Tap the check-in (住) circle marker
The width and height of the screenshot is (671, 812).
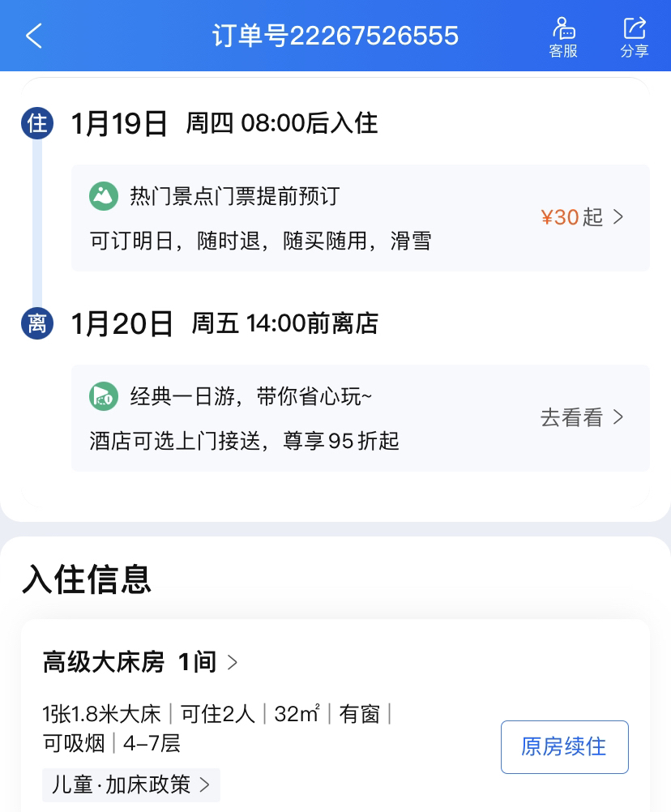click(x=37, y=124)
